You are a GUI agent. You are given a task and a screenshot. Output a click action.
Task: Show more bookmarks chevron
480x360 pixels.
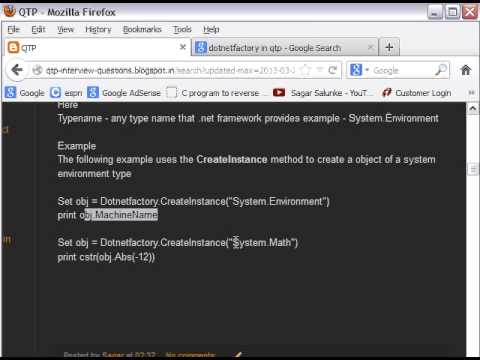tap(471, 93)
